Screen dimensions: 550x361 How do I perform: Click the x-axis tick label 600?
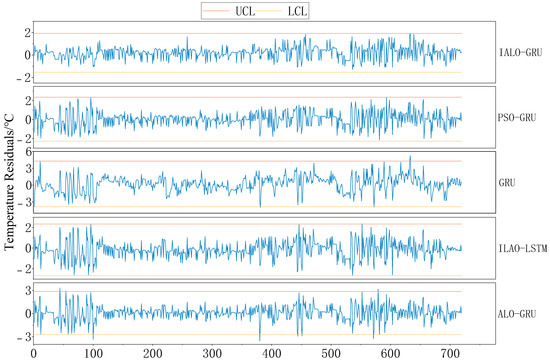point(390,354)
